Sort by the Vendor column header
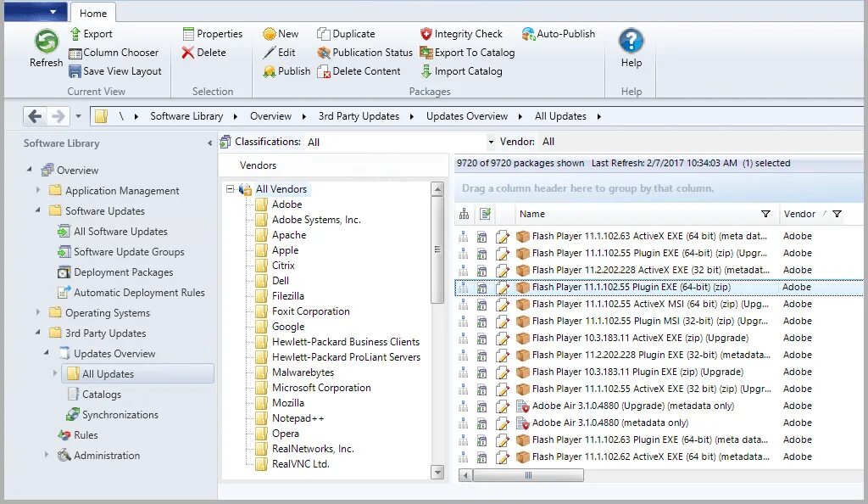Image resolution: width=868 pixels, height=504 pixels. (x=799, y=214)
